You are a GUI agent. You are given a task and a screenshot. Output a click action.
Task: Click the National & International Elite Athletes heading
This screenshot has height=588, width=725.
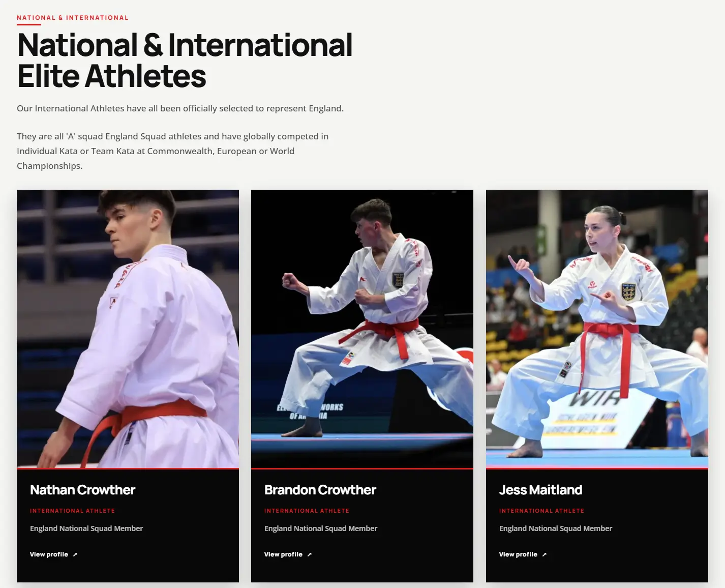pos(185,61)
